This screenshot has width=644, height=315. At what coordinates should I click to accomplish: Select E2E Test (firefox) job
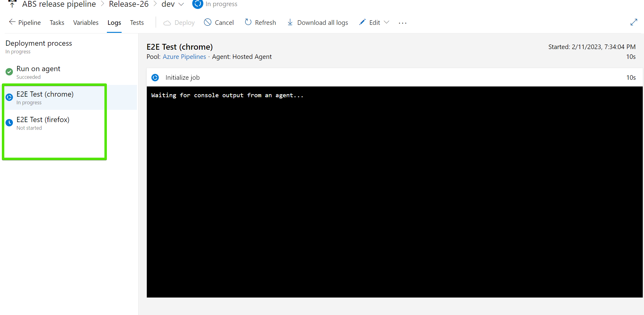[x=43, y=120]
